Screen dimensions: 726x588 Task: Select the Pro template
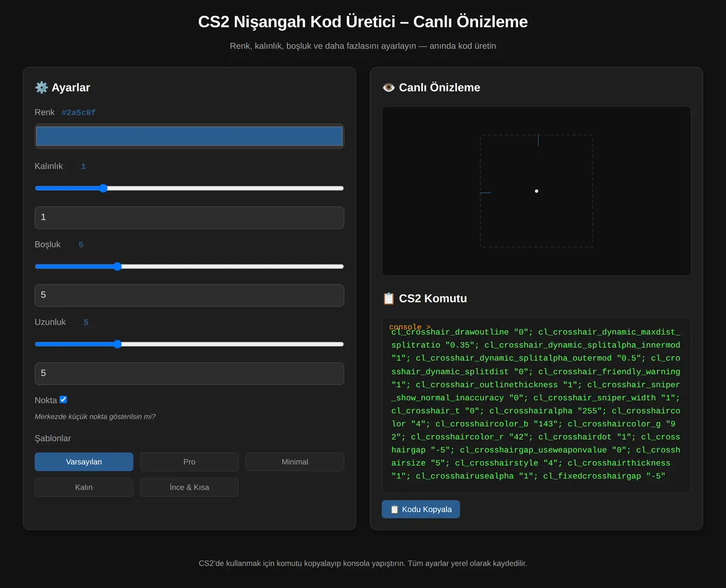tap(189, 462)
